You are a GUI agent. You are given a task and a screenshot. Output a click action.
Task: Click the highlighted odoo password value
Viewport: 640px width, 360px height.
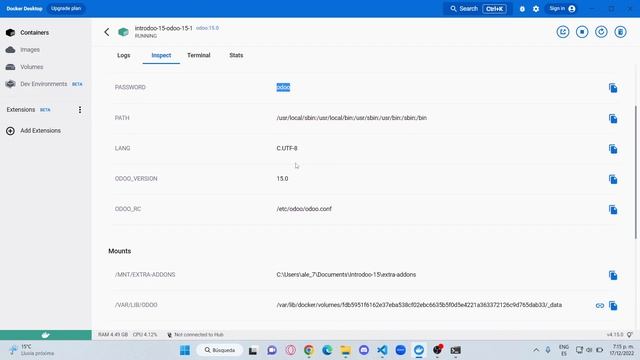(x=283, y=87)
